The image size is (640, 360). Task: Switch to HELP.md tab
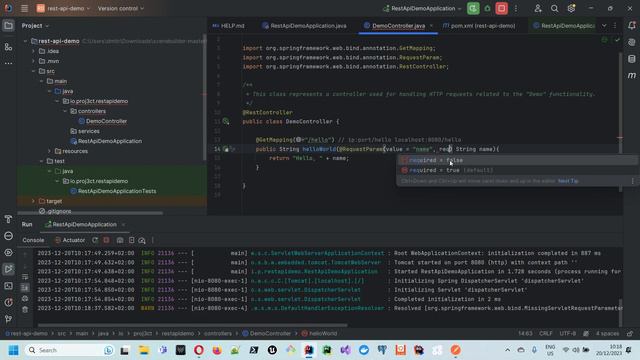coord(229,26)
